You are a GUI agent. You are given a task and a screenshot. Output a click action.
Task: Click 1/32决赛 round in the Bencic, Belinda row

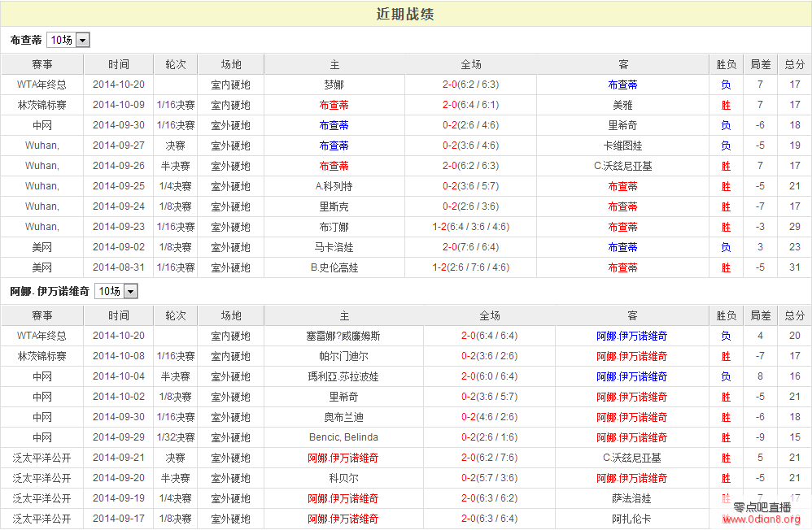click(176, 438)
